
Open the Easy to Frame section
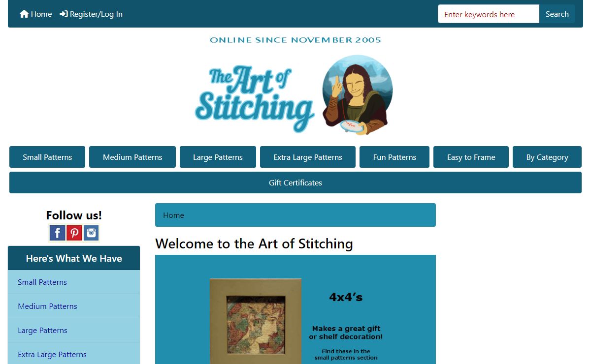coord(471,157)
